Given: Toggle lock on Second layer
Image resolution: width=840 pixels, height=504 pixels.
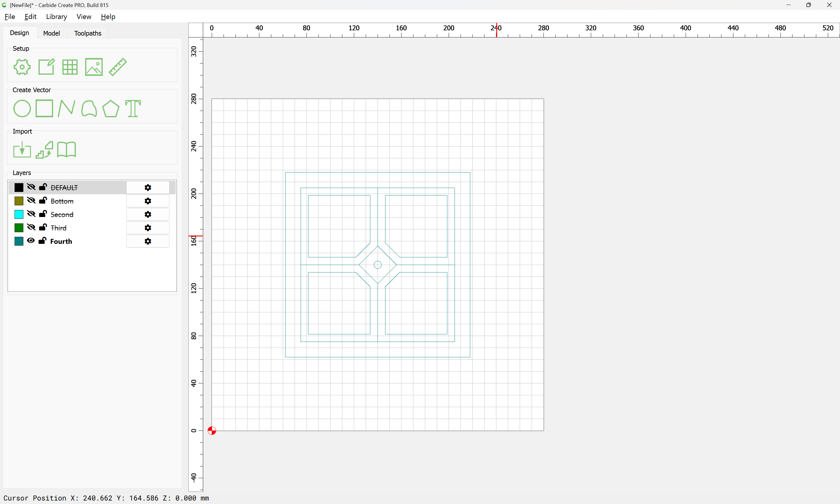Looking at the screenshot, I should point(43,213).
